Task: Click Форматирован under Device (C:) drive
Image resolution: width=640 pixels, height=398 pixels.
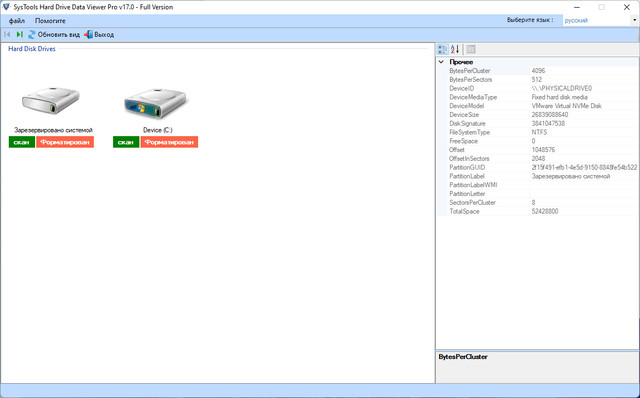Action: click(x=169, y=142)
